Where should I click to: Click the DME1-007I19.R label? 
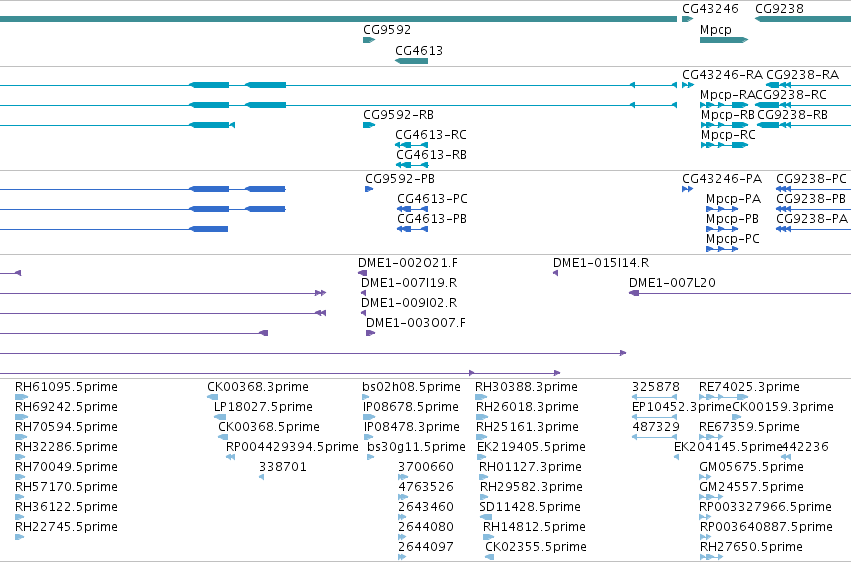409,283
